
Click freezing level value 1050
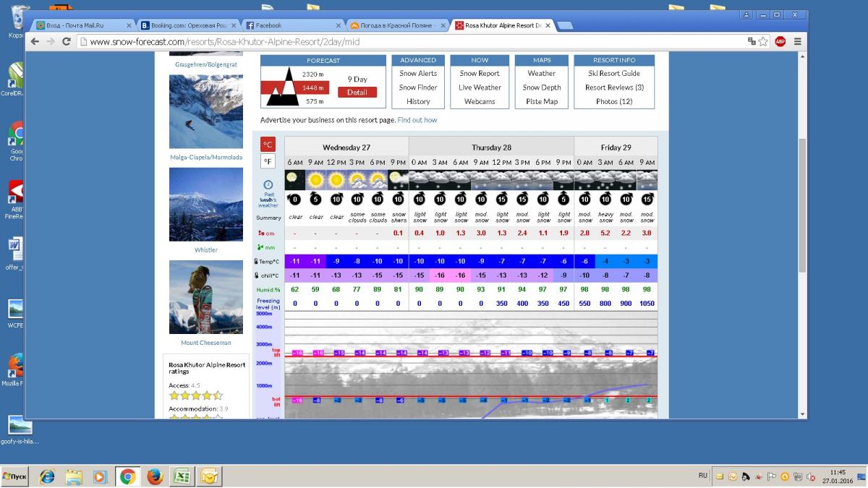click(x=647, y=304)
